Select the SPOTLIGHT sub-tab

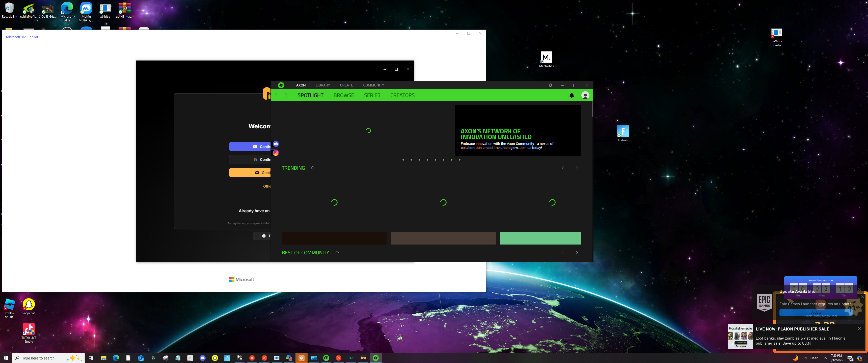310,95
